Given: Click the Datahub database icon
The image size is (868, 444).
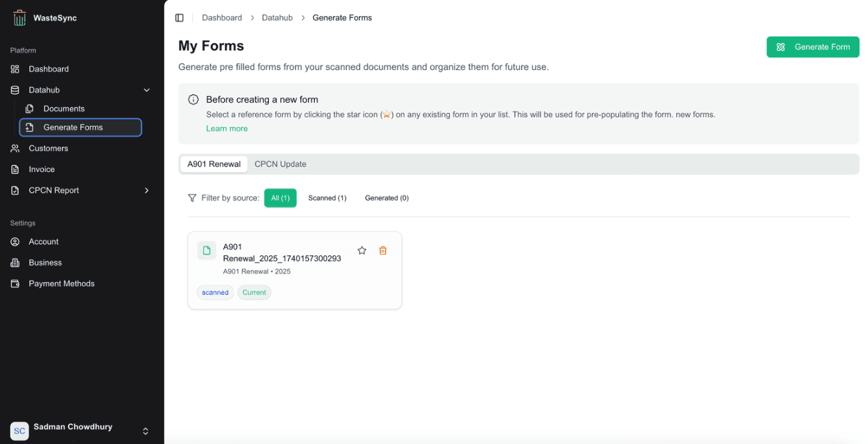Looking at the screenshot, I should (x=15, y=90).
